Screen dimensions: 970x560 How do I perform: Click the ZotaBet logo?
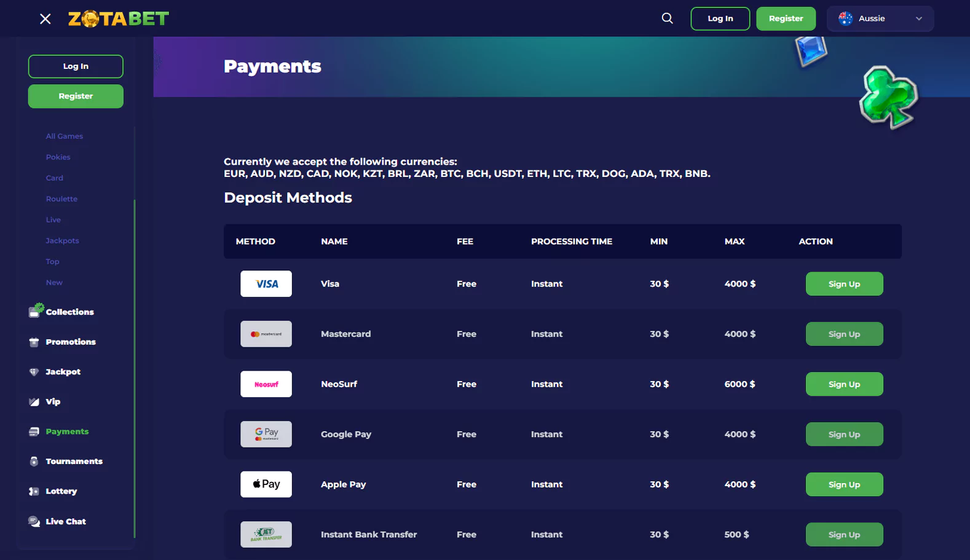(118, 19)
